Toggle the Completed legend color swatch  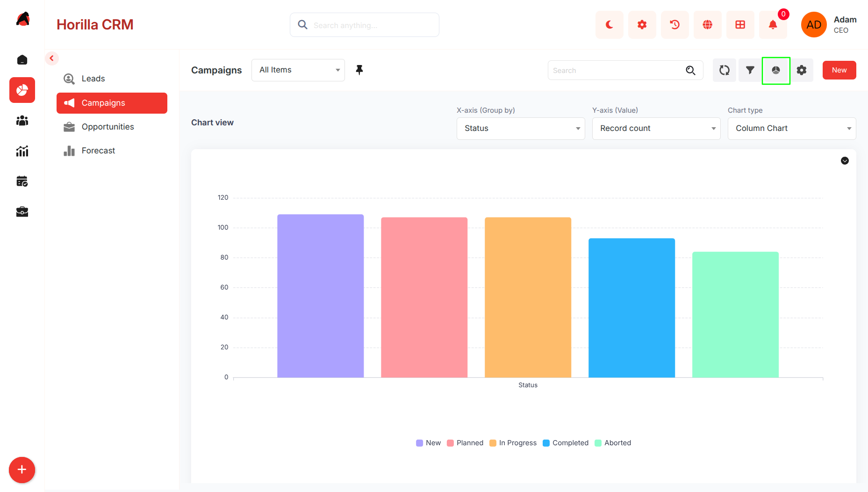(546, 443)
